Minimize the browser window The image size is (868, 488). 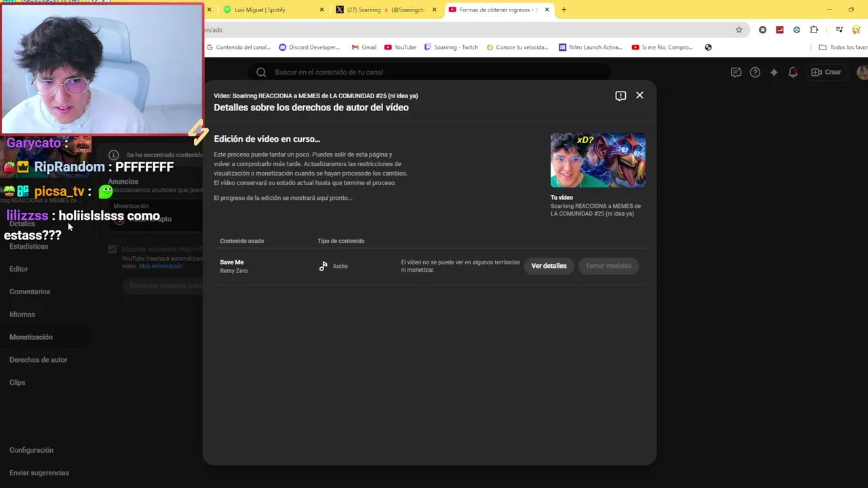tap(829, 10)
